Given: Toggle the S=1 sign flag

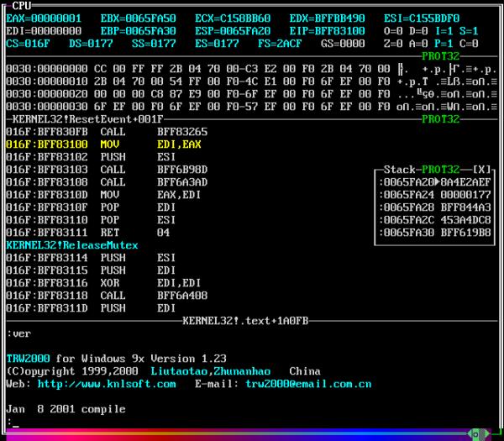Looking at the screenshot, I should pyautogui.click(x=469, y=31).
